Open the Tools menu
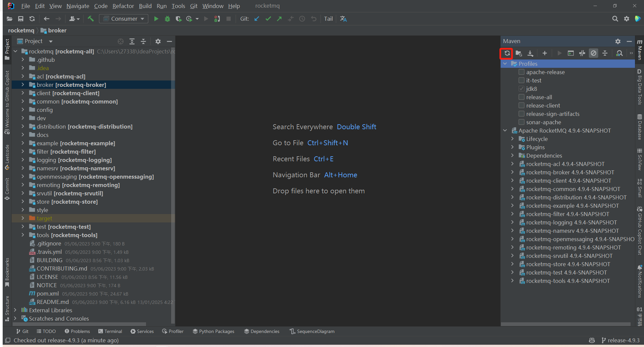The image size is (644, 347). pyautogui.click(x=178, y=6)
